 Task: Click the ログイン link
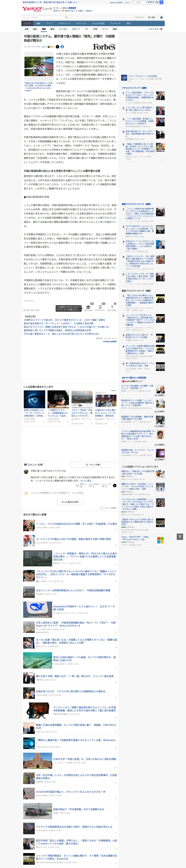(x=57, y=11)
